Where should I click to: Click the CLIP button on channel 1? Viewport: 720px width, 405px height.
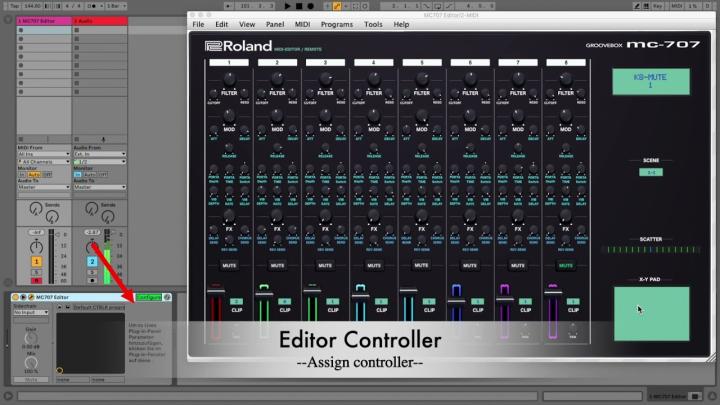[236, 302]
